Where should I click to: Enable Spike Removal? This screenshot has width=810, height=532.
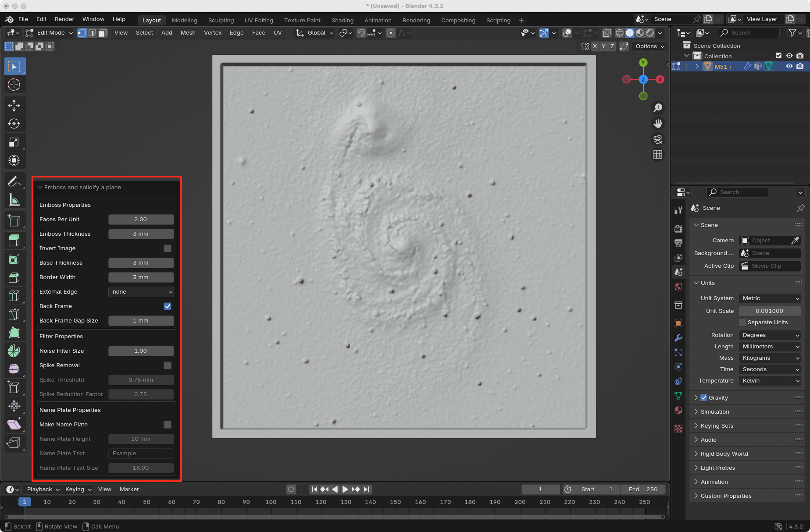click(x=167, y=365)
